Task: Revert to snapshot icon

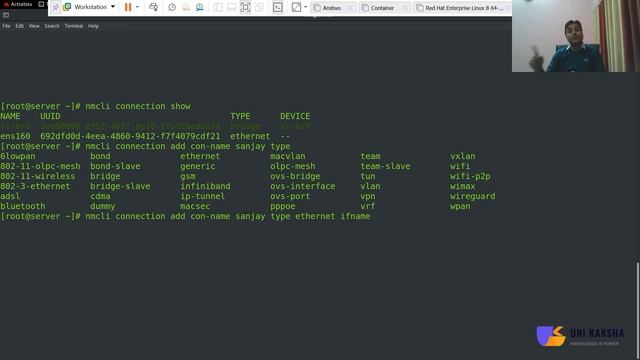Action: coord(186,7)
